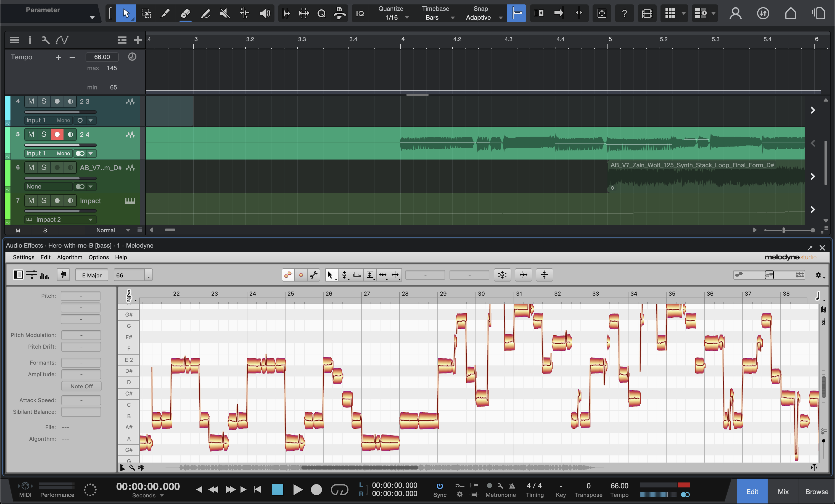Select the Eraser tool

185,13
